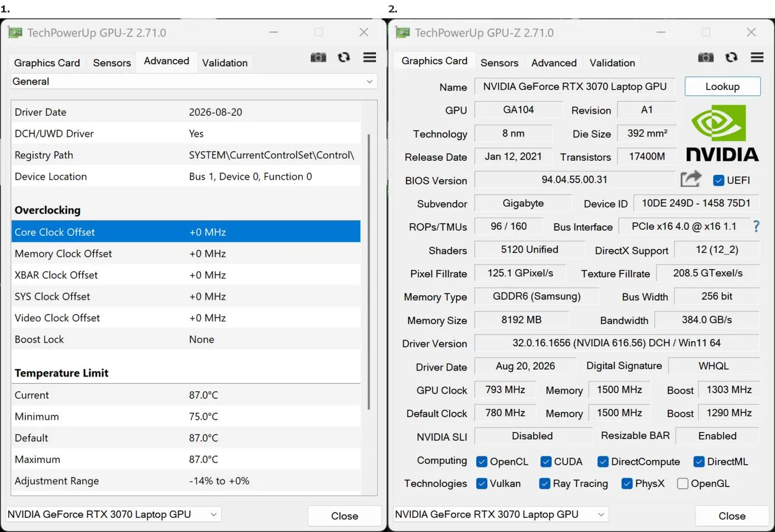Switch to Graphics Card tab in left window
The image size is (775, 532).
click(47, 63)
